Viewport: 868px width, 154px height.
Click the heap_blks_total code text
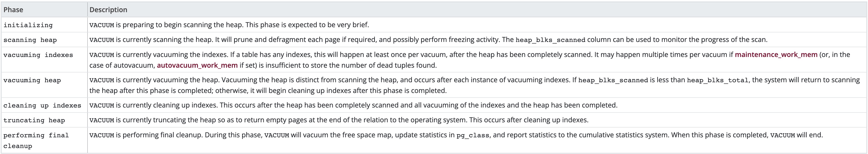717,80
